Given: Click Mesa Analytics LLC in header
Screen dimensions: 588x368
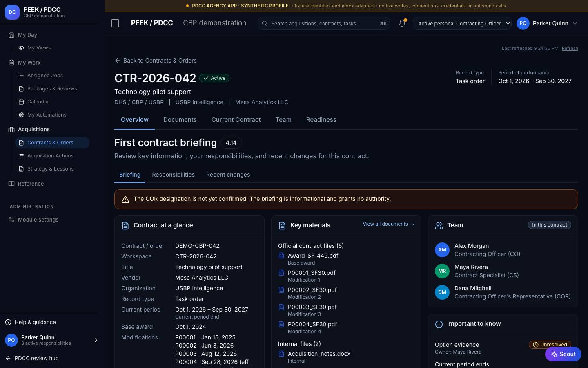Looking at the screenshot, I should click(262, 102).
